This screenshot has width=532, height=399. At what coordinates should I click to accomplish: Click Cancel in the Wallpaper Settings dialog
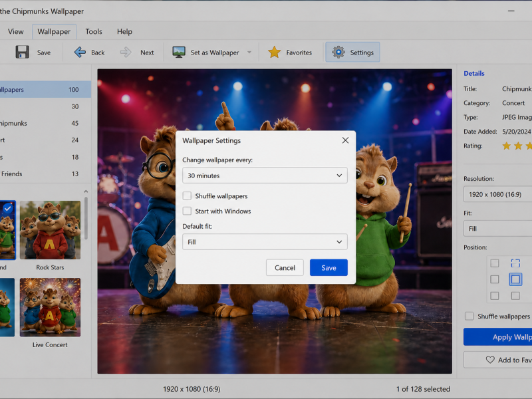click(x=285, y=268)
